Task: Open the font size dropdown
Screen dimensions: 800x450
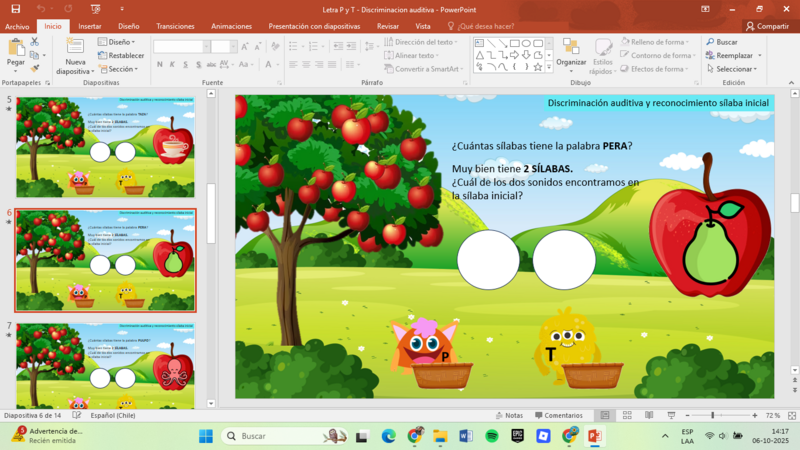Action: 233,47
